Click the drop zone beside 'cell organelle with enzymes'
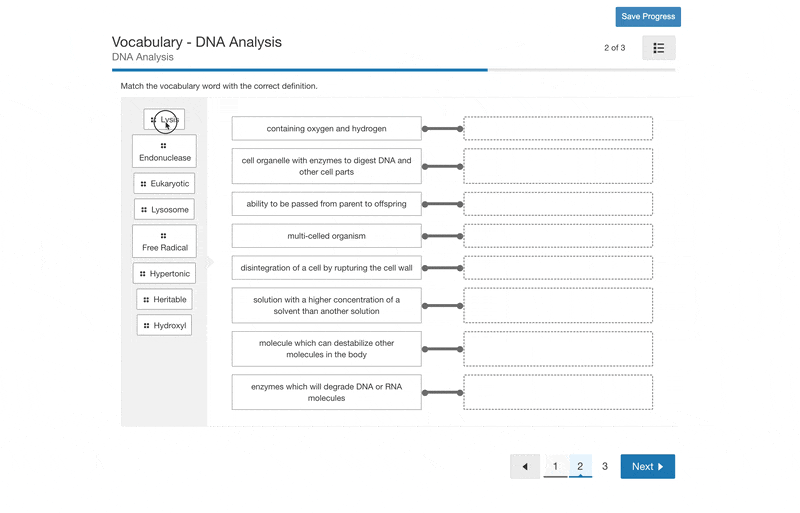Image resolution: width=800 pixels, height=513 pixels. [x=558, y=166]
